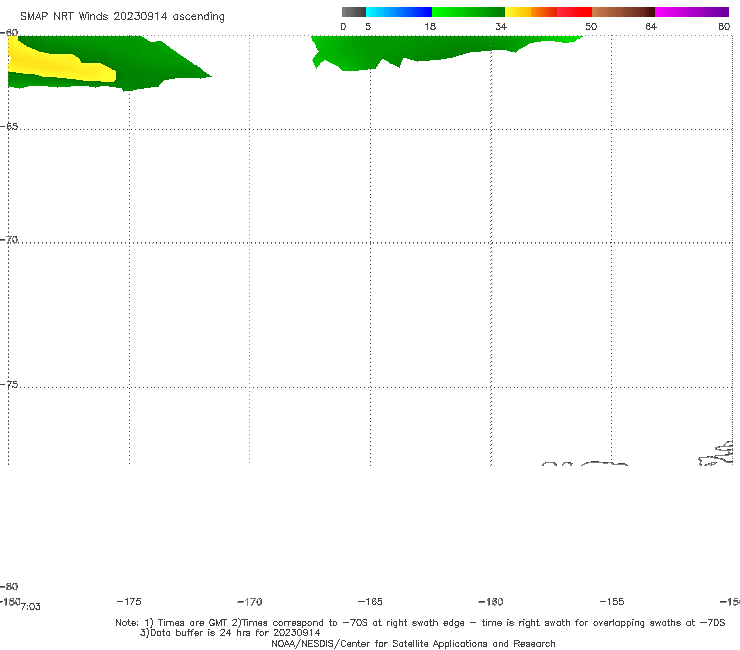Click the gray segment of the color bar
Image resolution: width=740 pixels, height=650 pixels.
tap(353, 12)
